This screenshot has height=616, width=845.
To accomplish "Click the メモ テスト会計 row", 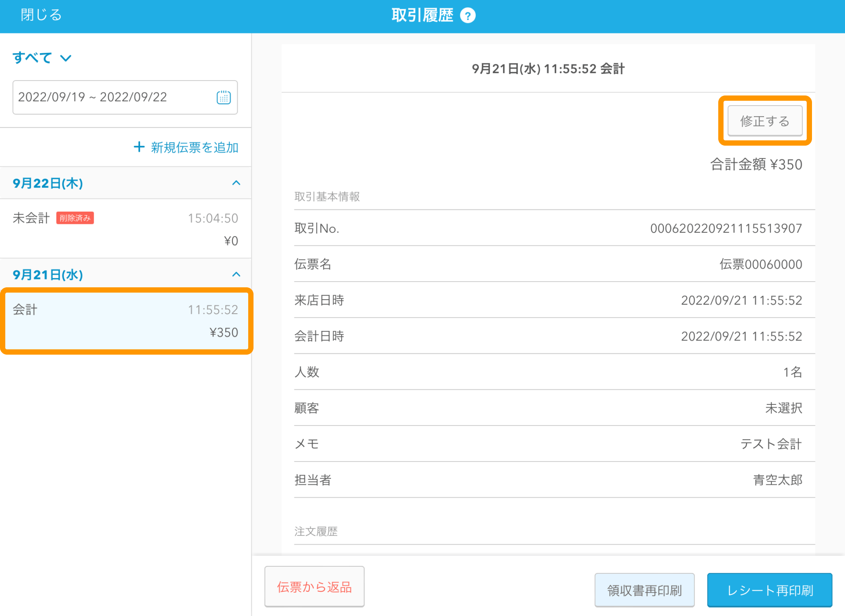I will 548,444.
